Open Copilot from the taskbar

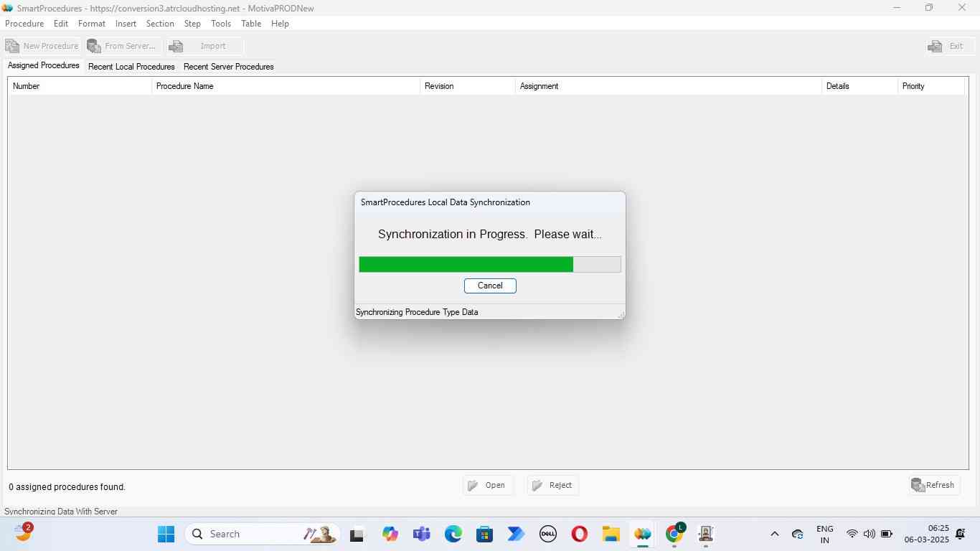390,534
